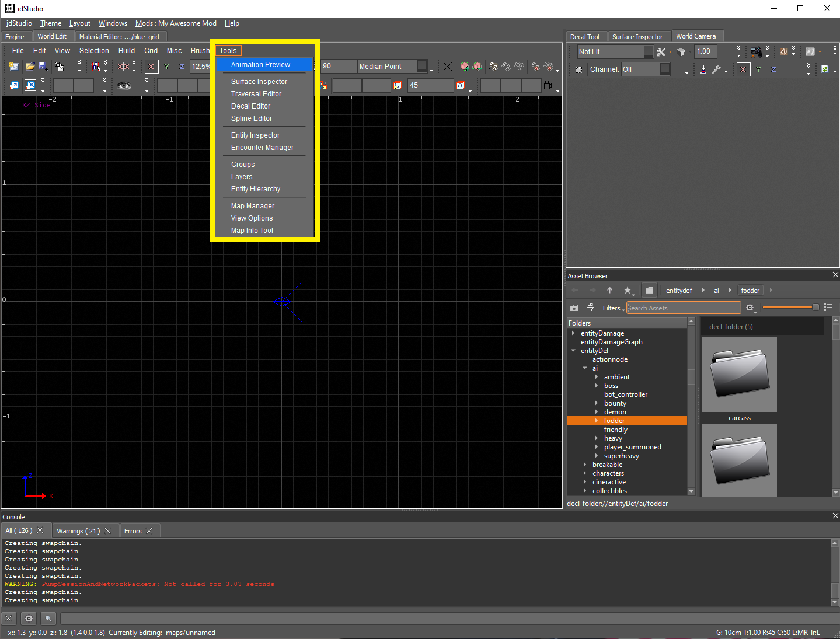
Task: Click the up arrow in Asset Browser navigation
Action: click(609, 290)
